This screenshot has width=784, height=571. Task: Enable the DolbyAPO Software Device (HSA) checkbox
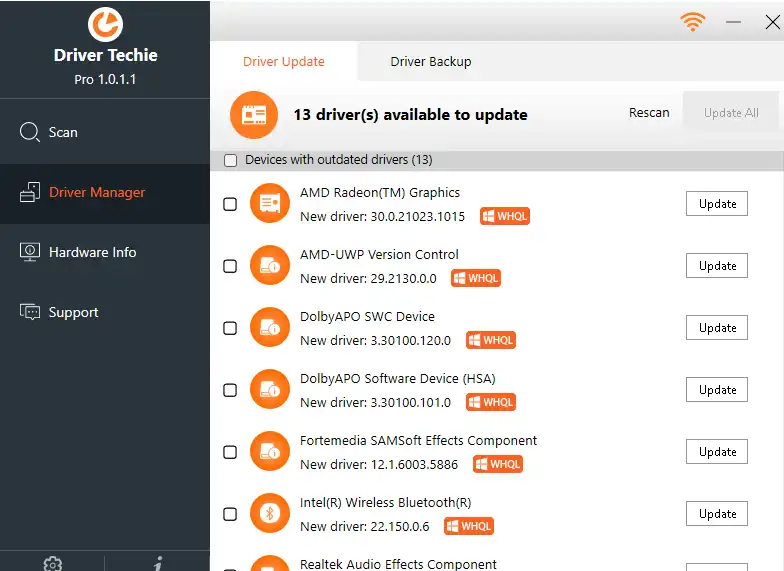pos(230,390)
